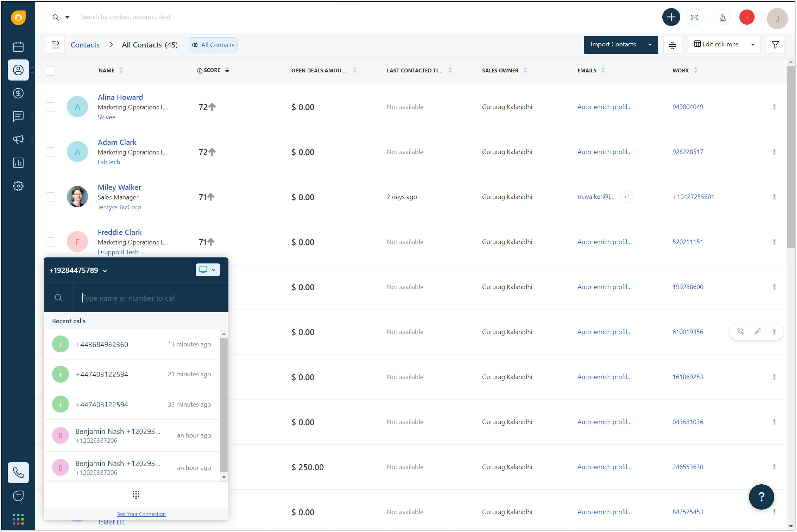
Task: Open the Marketing megaphone icon
Action: tap(18, 140)
